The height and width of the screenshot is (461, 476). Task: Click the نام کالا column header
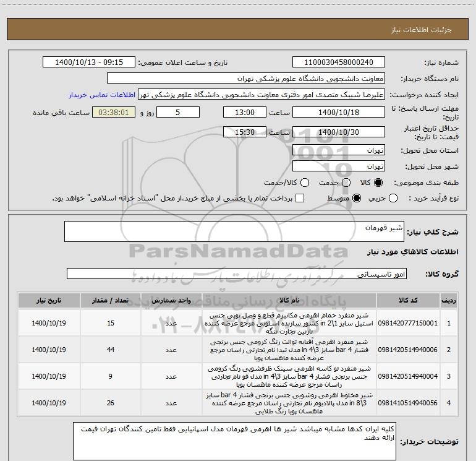(x=289, y=301)
